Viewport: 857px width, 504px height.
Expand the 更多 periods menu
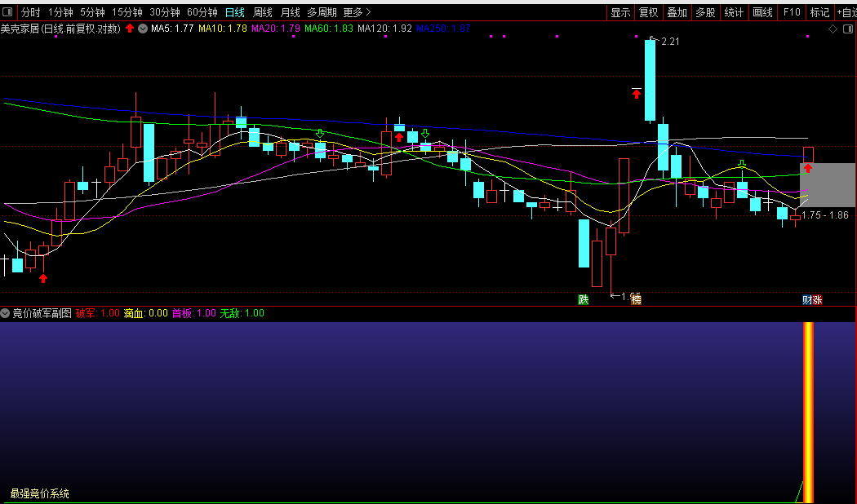click(x=357, y=12)
